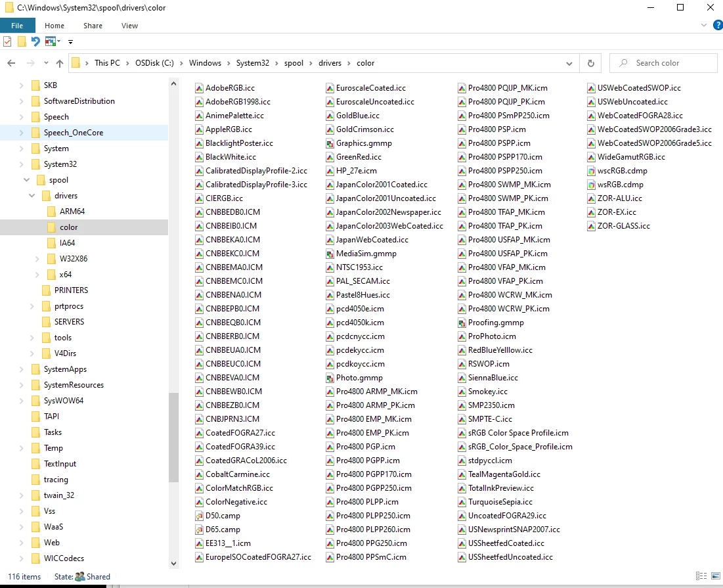This screenshot has height=588, width=723.
Task: Select the D65.camp file icon
Action: pos(199,530)
